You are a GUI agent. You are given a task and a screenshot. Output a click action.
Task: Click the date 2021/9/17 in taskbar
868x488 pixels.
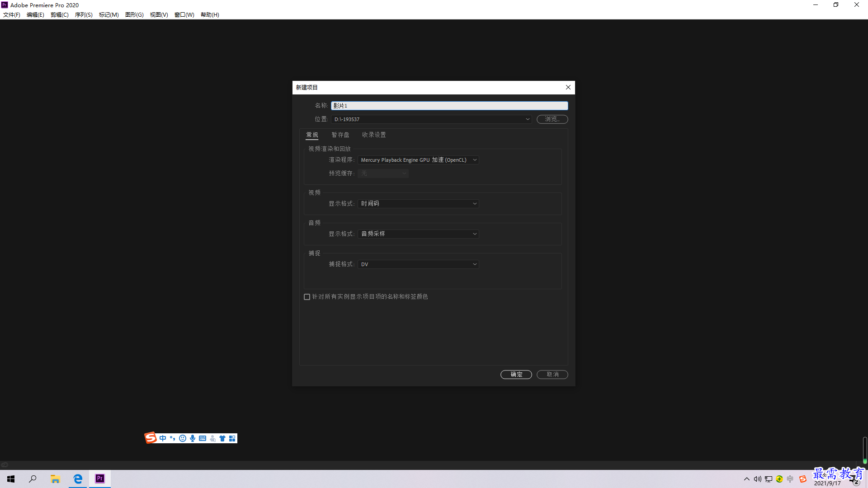pos(827,483)
